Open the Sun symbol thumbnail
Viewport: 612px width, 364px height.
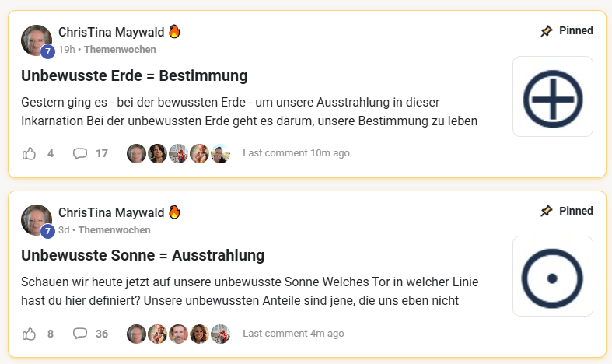point(552,277)
